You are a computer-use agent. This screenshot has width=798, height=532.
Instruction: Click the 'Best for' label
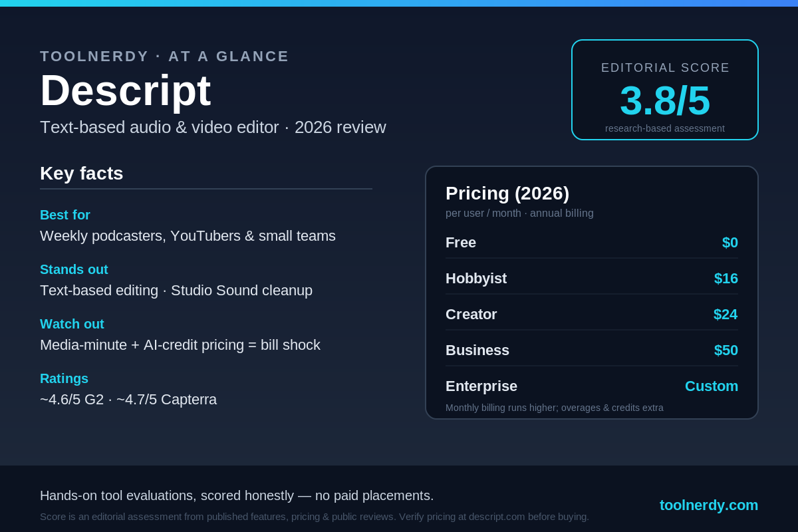point(65,215)
